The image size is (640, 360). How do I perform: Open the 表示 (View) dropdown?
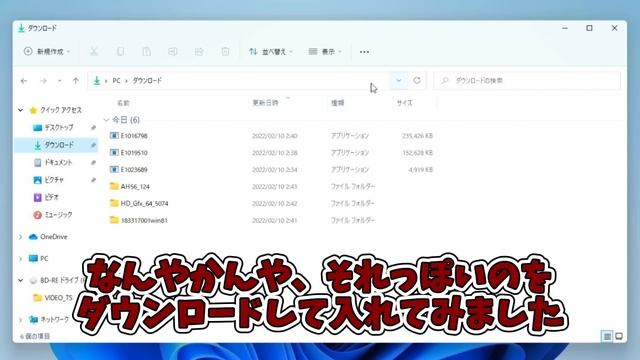325,51
